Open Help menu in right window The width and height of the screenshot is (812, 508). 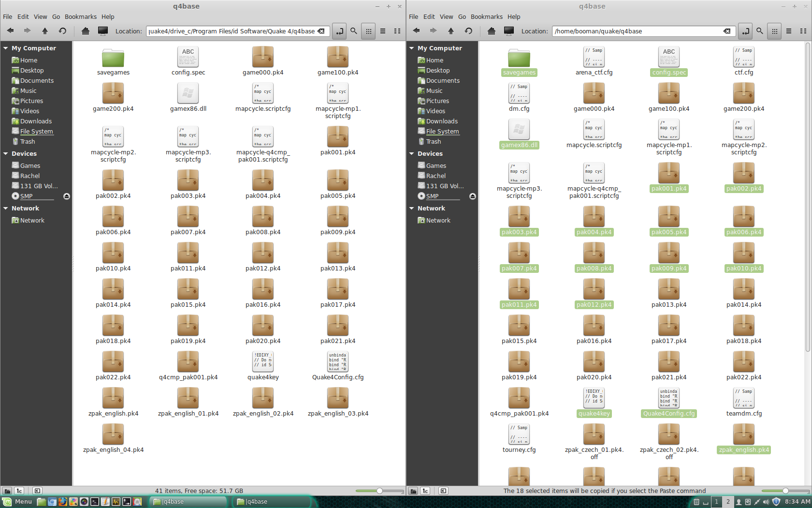(x=514, y=16)
